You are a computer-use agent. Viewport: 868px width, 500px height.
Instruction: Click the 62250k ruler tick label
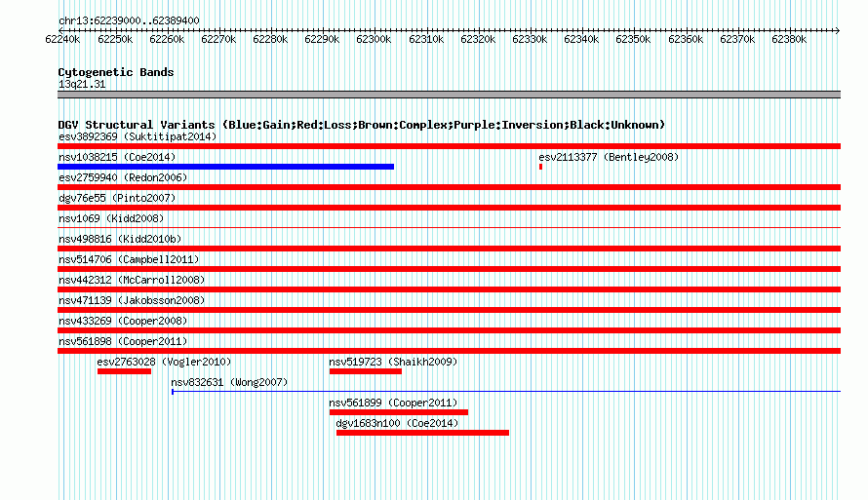pos(115,39)
